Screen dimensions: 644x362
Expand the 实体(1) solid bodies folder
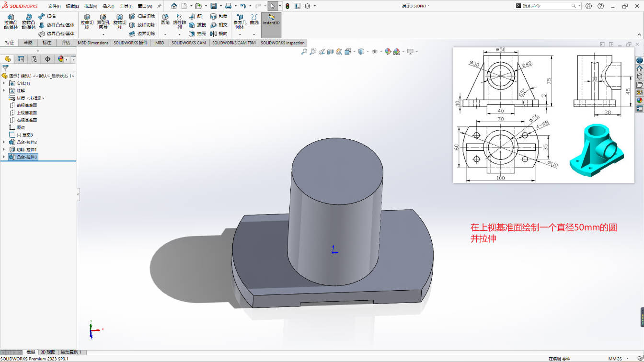point(4,83)
